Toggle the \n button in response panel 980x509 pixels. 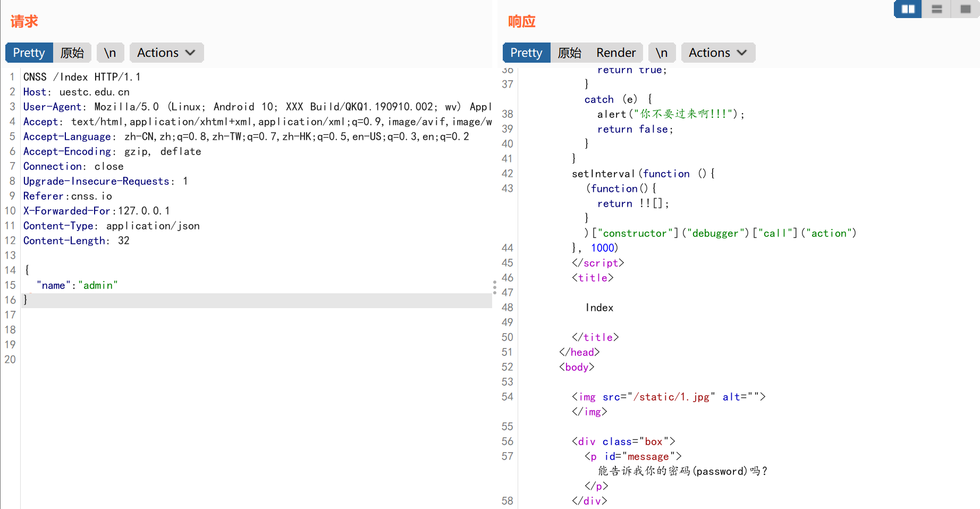pos(662,53)
